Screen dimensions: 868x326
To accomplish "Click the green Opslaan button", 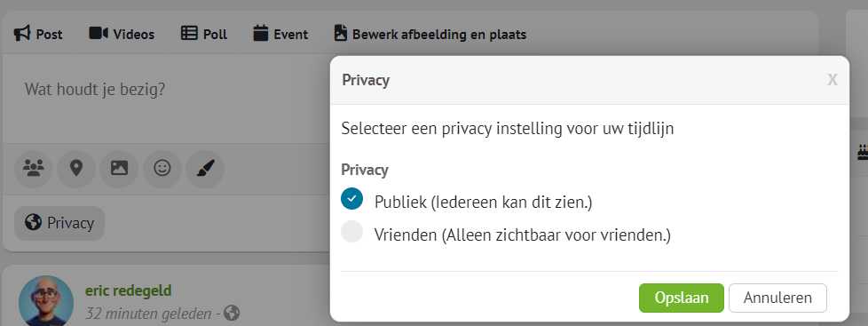I will coord(682,298).
